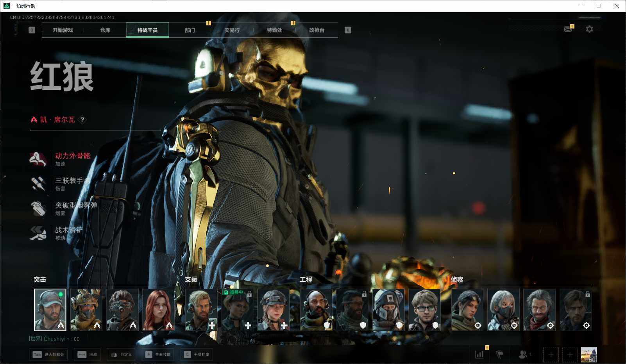
Task: Click the 三联装手炮 skill name
Action: pyautogui.click(x=73, y=180)
